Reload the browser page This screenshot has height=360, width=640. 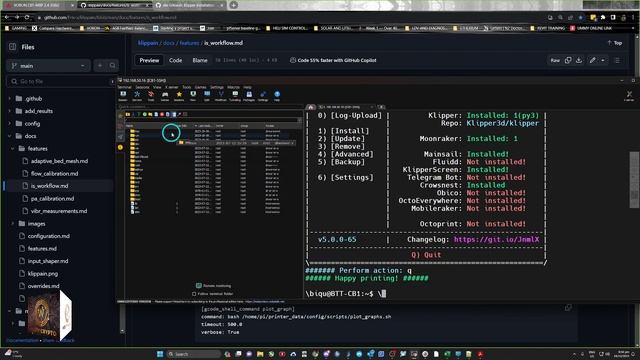tap(27, 17)
